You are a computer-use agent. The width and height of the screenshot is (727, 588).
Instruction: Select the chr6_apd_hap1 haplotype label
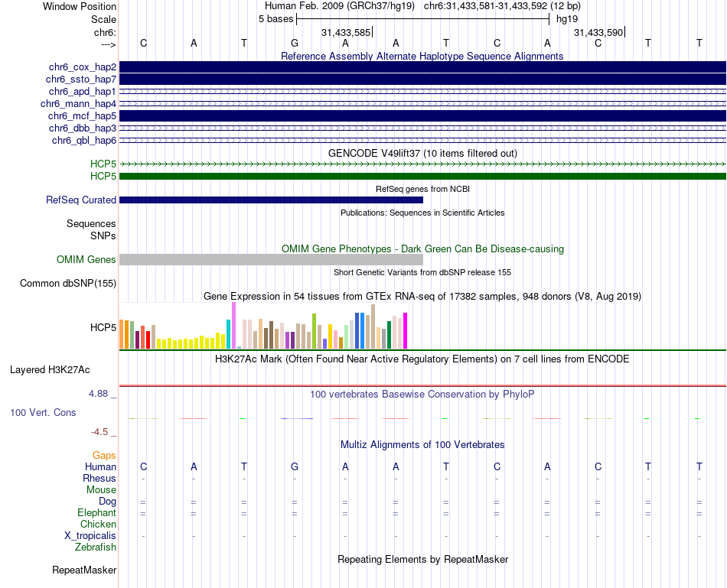[x=82, y=91]
